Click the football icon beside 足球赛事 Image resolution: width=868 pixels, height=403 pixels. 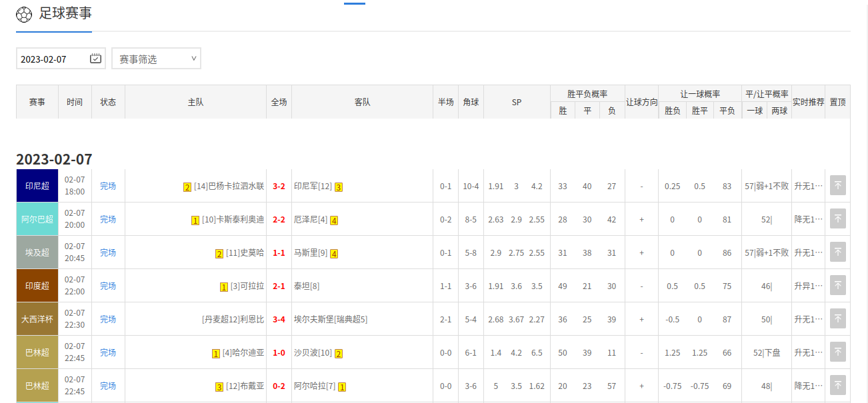23,14
